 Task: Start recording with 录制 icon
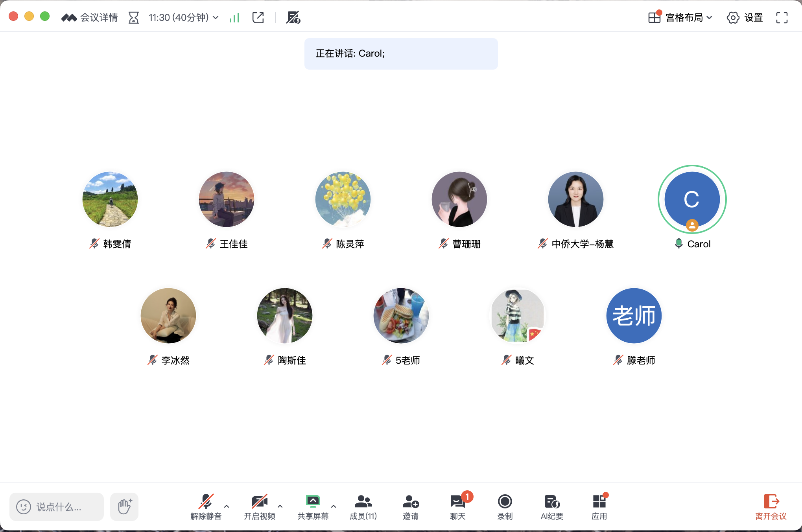pos(505,506)
